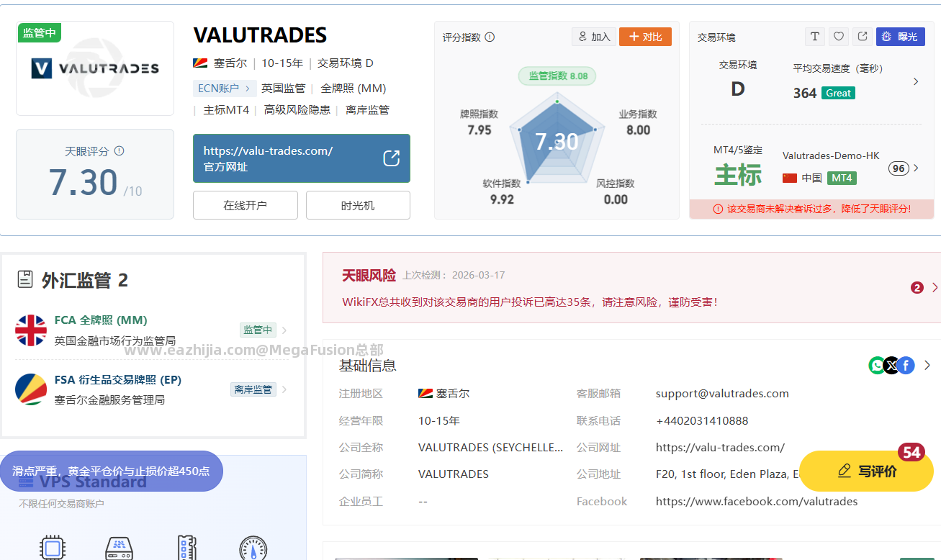Click the 主标MT4 tag
Screen dimensions: 941x560
tap(226, 110)
